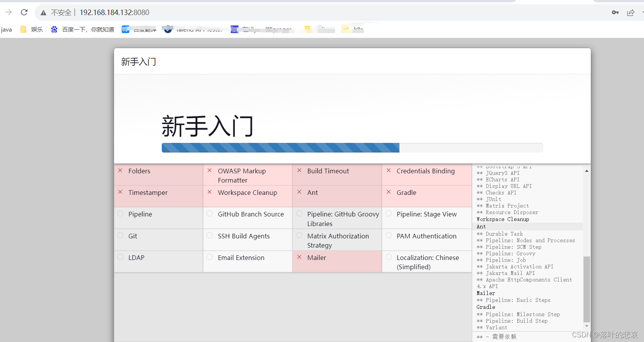Select the Folders plugin label
Screen dimensions: 644x342
[x=139, y=171]
